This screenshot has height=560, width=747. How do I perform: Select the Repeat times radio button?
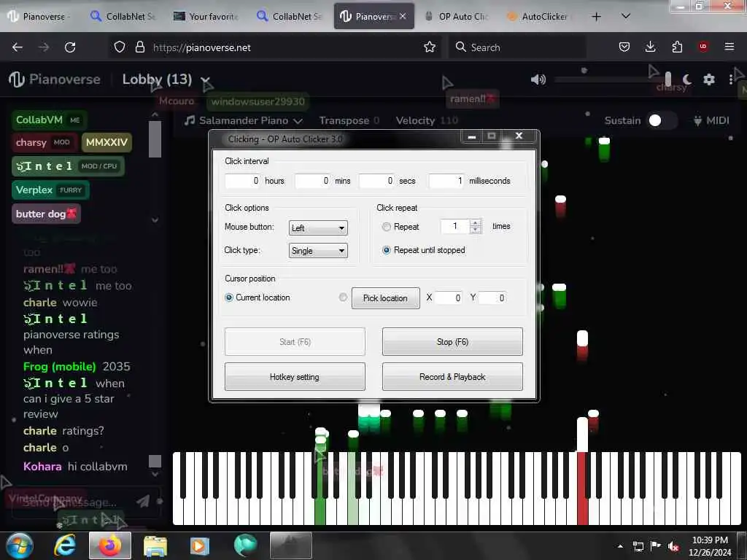tap(387, 227)
